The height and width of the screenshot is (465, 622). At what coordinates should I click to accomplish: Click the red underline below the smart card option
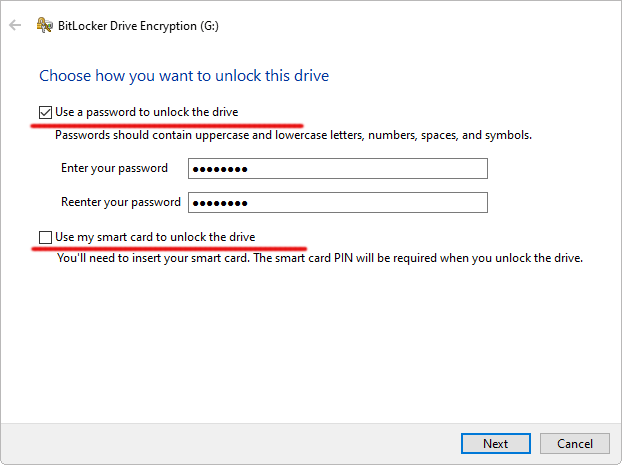point(169,249)
